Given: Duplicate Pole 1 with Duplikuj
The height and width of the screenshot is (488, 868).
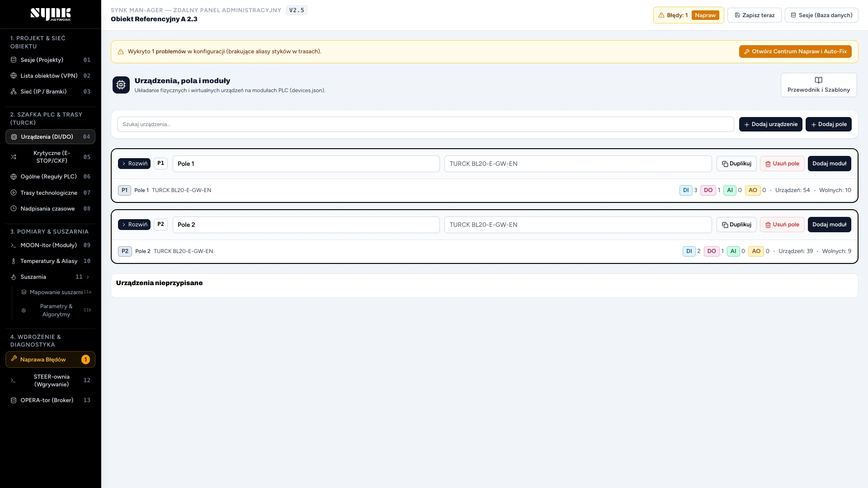Looking at the screenshot, I should (736, 164).
